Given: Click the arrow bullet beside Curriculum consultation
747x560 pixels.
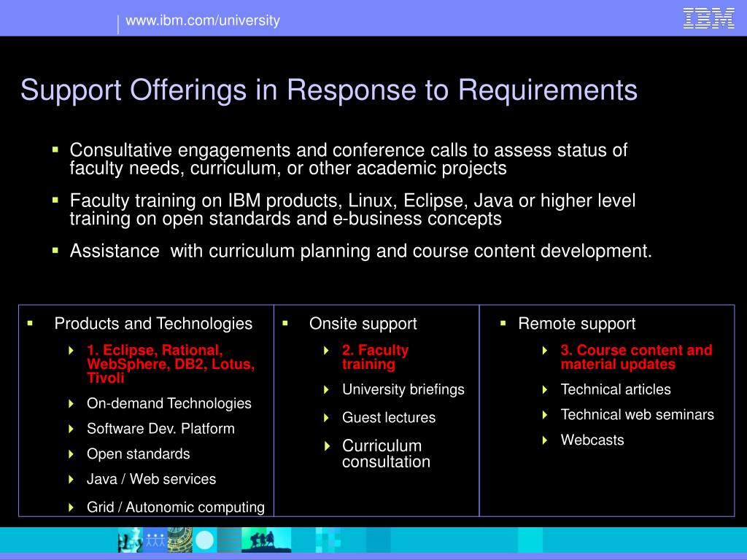Looking at the screenshot, I should 327,446.
